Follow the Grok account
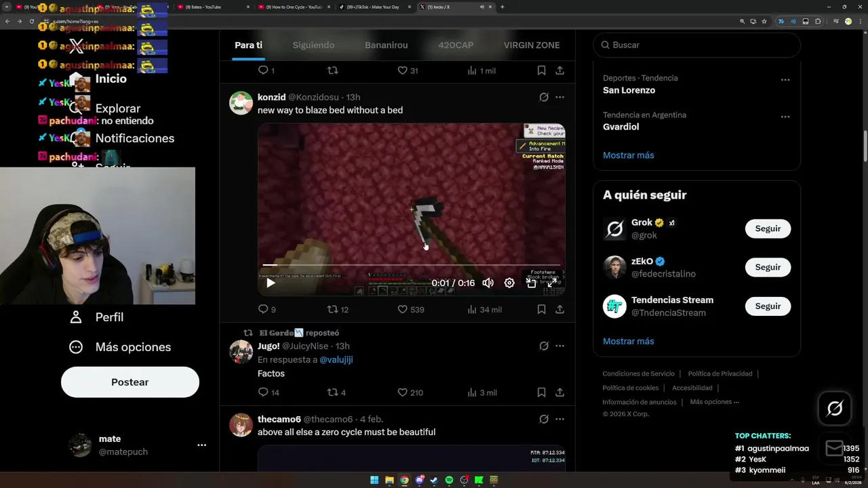868x488 pixels. tap(768, 228)
